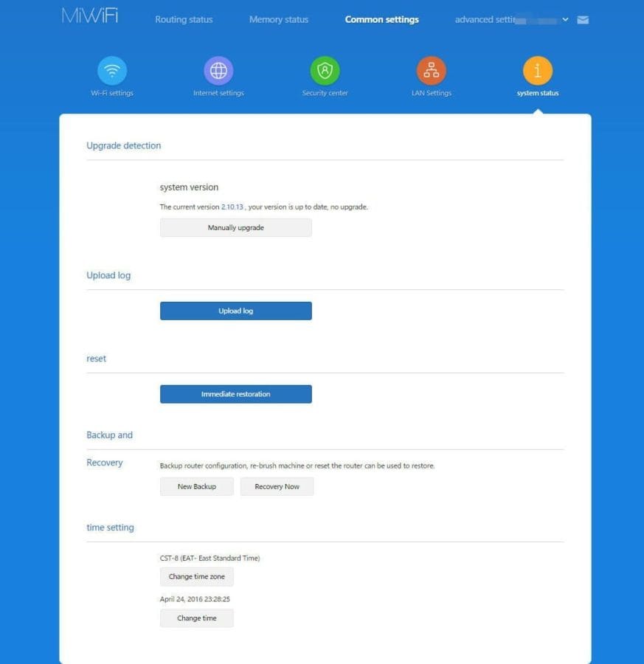
Task: Open the Wi-Fi settings icon
Action: coord(112,71)
